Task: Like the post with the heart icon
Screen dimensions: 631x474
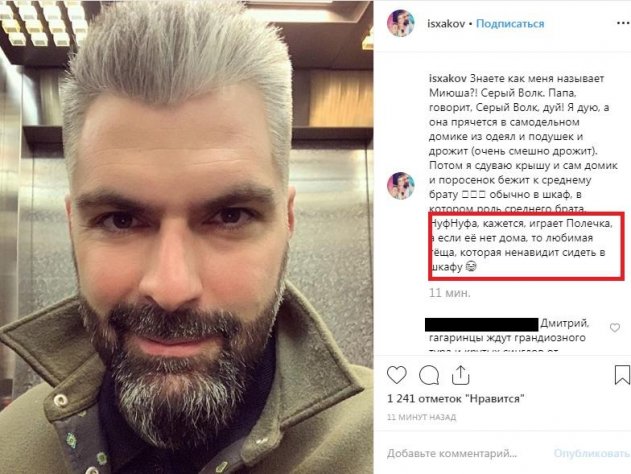Action: pos(396,375)
